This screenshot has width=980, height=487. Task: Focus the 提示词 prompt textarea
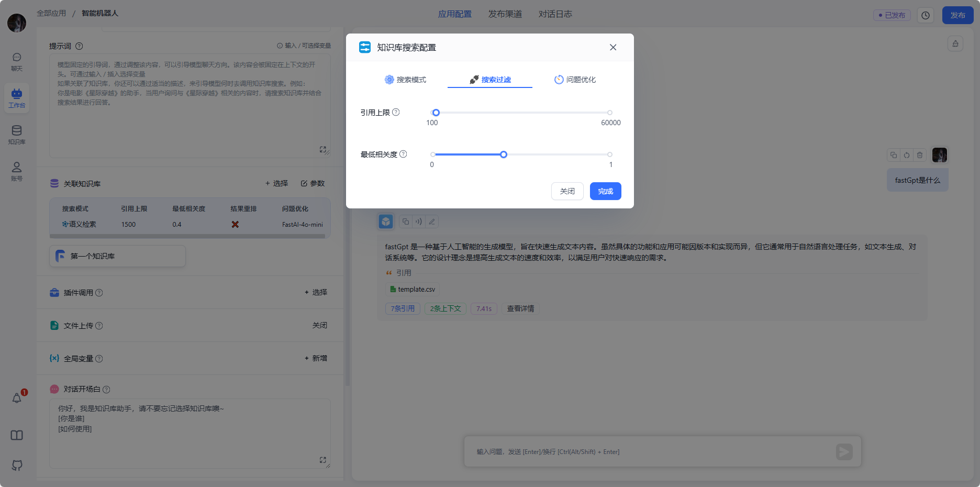click(x=190, y=107)
